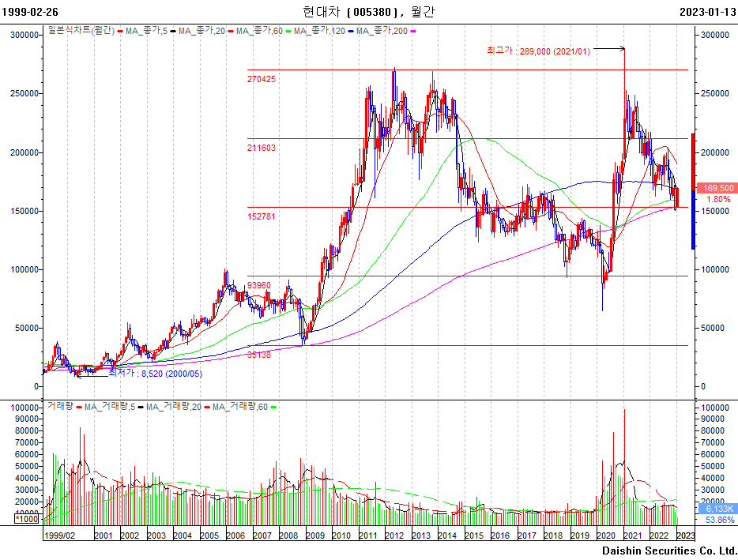Select the end date 2023-01-13

[708, 12]
